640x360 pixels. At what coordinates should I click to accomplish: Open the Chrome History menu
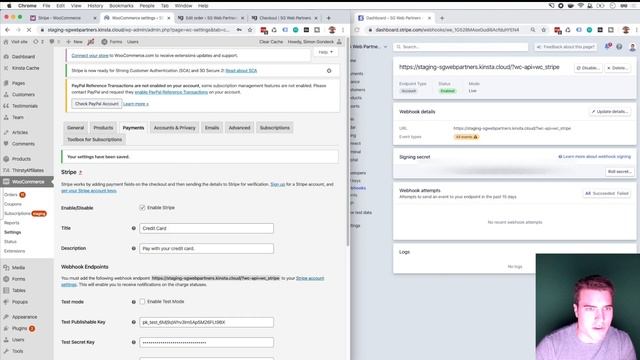[x=95, y=6]
